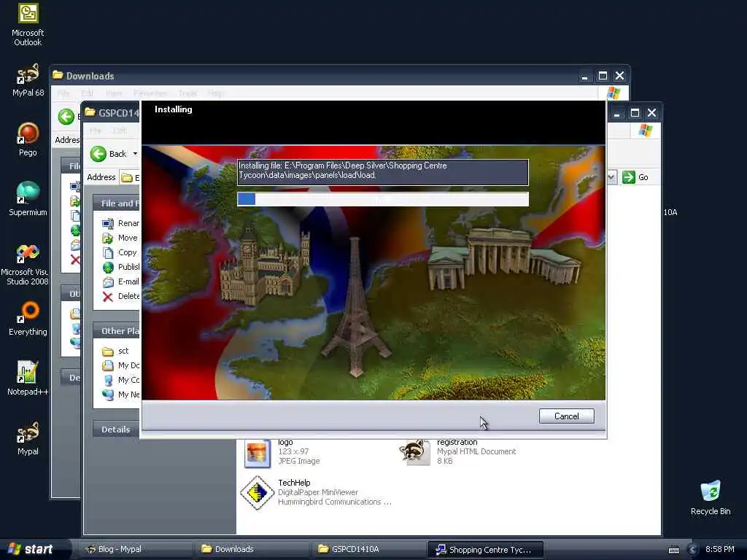The image size is (747, 560).
Task: Open Microsoft Visual Studio 2008 shortcut
Action: tap(25, 265)
